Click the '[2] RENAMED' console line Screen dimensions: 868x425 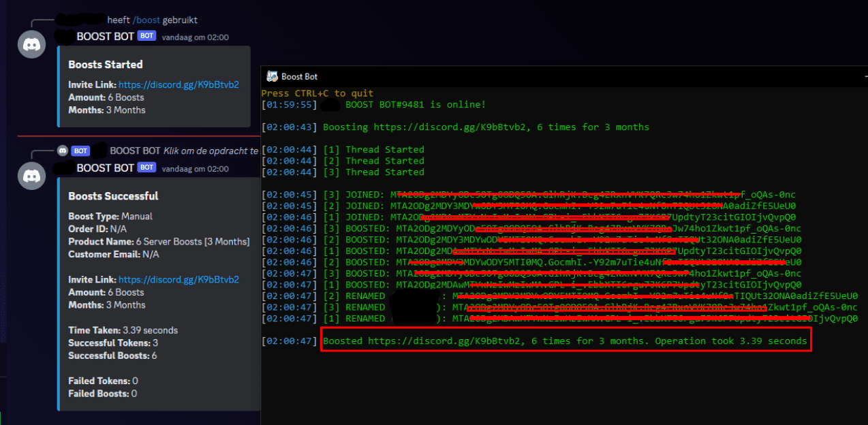[559, 296]
